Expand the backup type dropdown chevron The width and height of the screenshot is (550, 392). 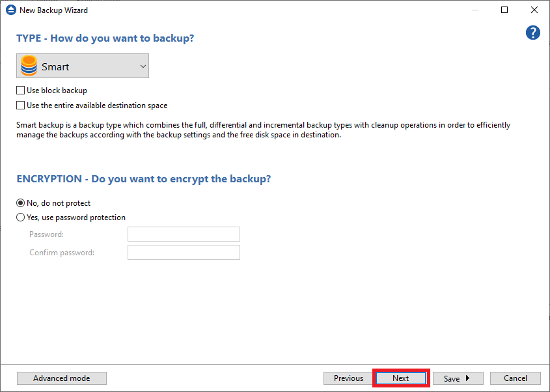click(143, 66)
